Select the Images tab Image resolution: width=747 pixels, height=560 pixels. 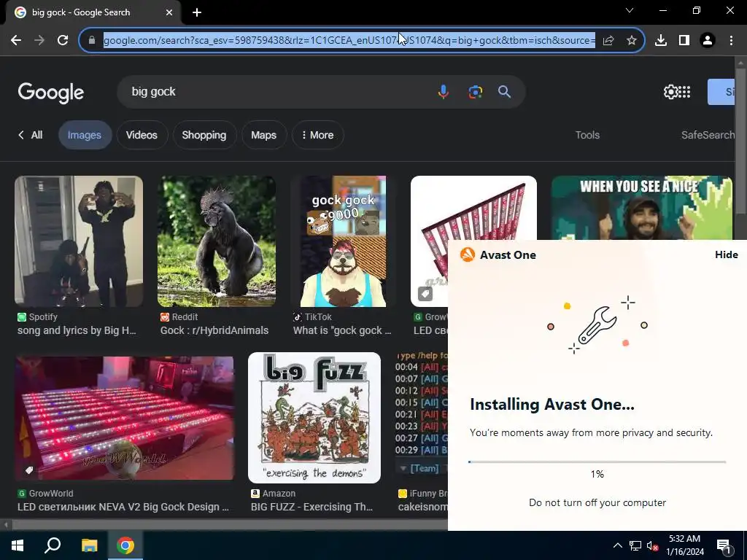coord(85,135)
